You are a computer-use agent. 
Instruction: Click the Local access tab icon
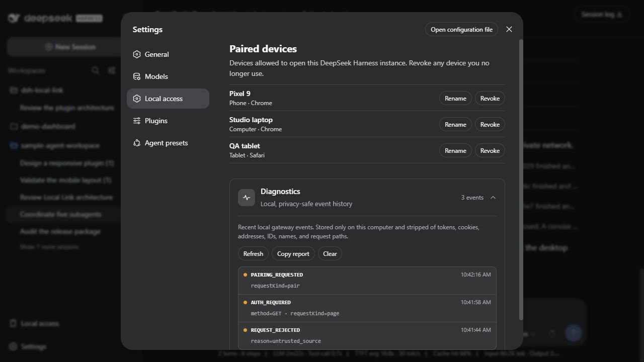pos(137,99)
